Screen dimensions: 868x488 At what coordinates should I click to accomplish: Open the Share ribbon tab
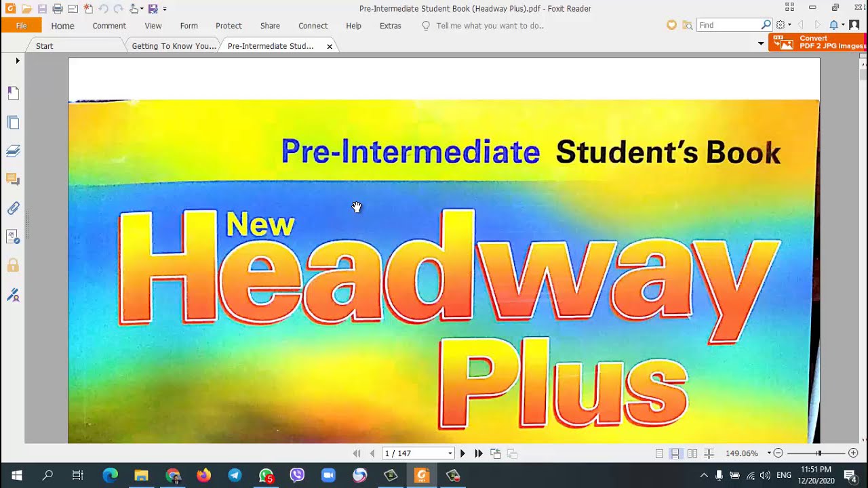coord(270,26)
